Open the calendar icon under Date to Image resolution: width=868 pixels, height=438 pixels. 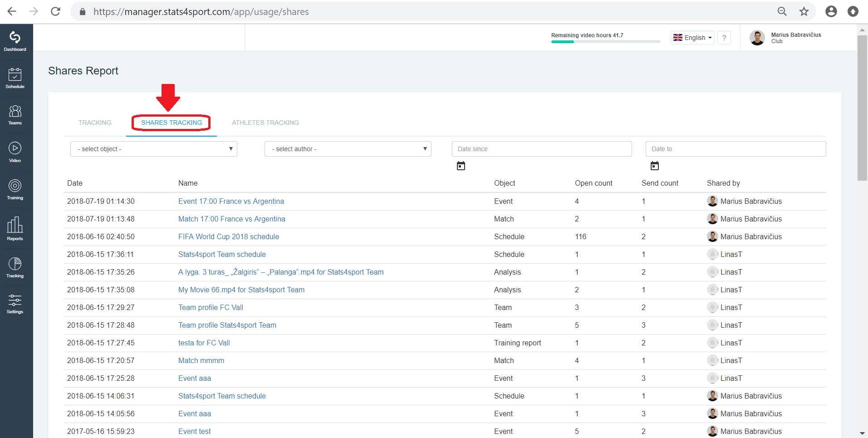(x=655, y=166)
